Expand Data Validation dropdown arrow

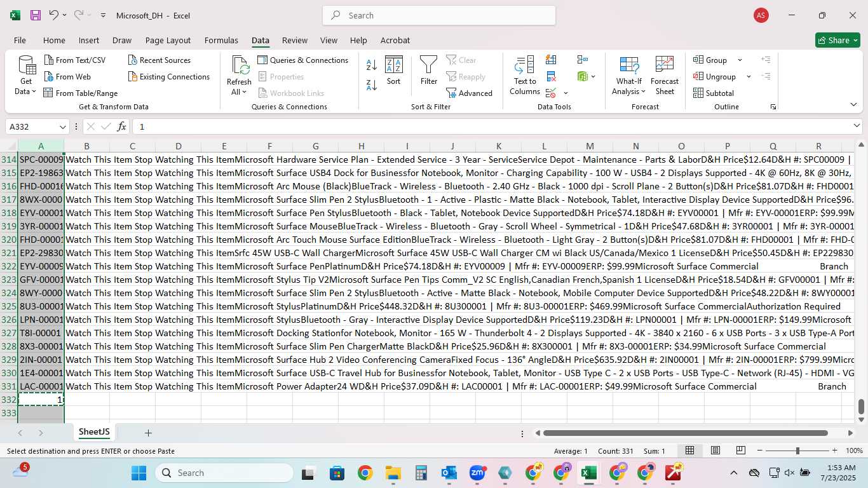click(566, 93)
